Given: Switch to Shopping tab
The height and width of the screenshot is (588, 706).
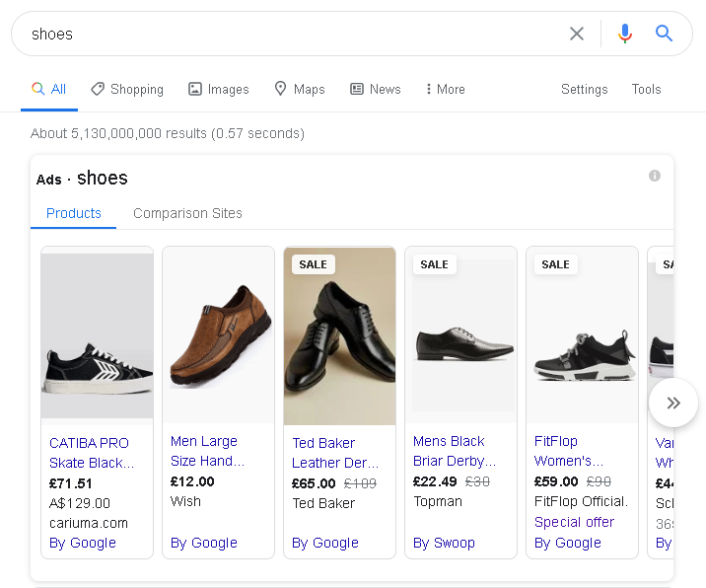Looking at the screenshot, I should [127, 89].
